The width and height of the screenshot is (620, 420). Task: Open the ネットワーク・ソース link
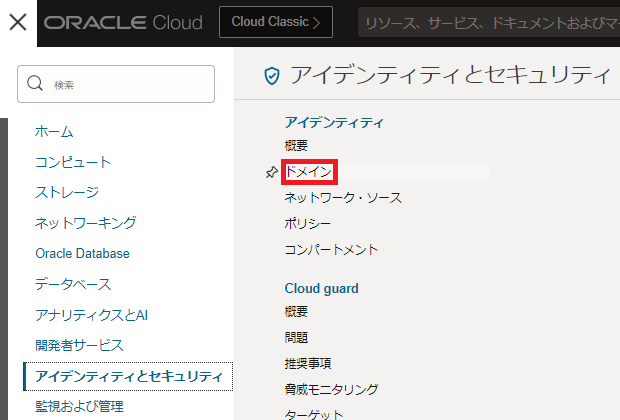pos(343,198)
